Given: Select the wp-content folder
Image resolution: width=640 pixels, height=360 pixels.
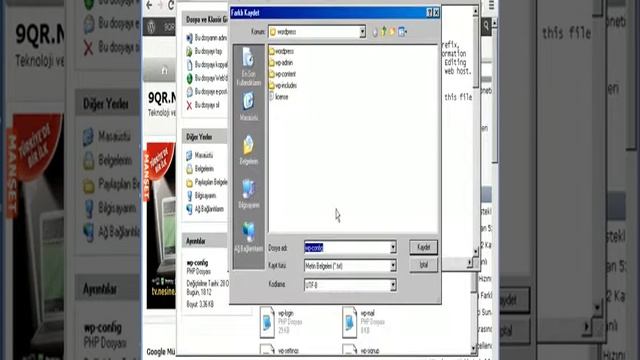Looking at the screenshot, I should click(x=282, y=74).
